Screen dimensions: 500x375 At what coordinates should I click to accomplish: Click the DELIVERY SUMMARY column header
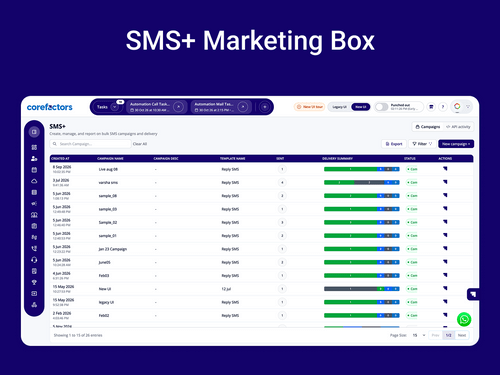pyautogui.click(x=337, y=159)
